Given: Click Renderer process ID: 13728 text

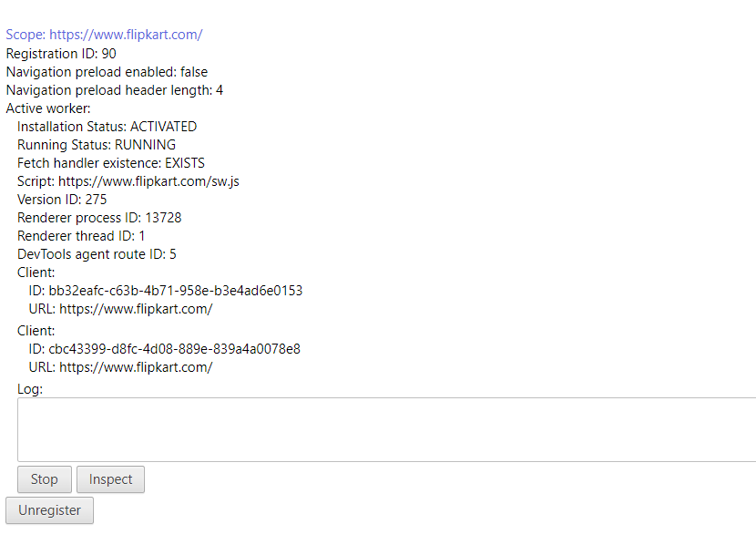Looking at the screenshot, I should click(x=99, y=218).
